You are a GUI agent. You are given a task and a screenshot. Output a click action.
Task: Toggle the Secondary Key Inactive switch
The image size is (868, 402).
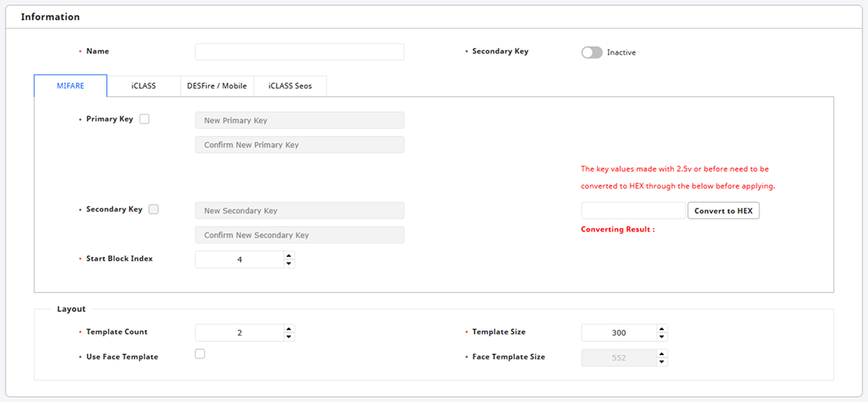point(591,53)
